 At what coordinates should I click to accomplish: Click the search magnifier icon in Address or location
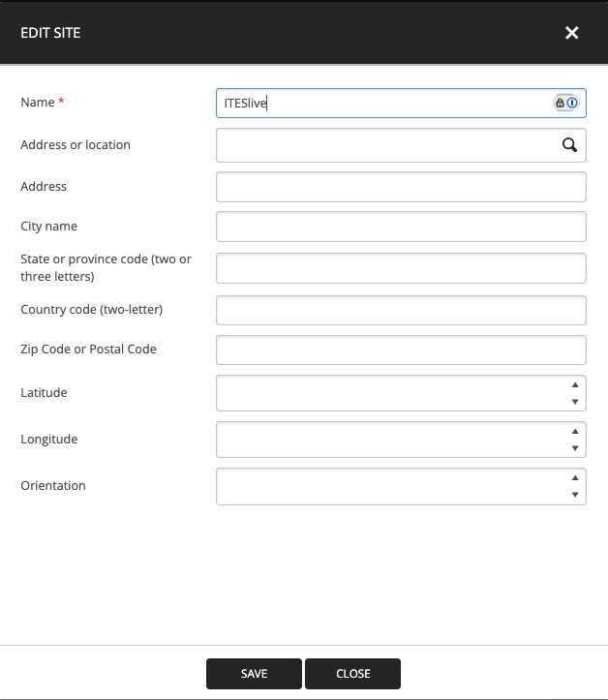coord(569,145)
